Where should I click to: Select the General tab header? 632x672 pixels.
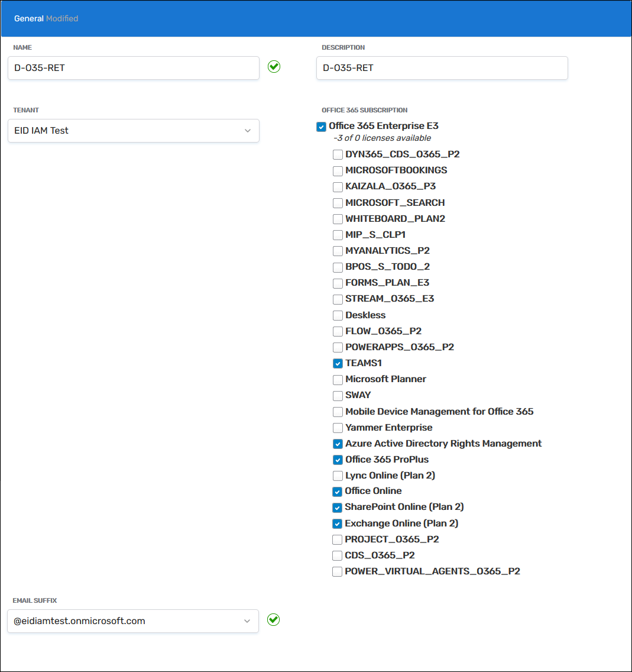coord(29,18)
